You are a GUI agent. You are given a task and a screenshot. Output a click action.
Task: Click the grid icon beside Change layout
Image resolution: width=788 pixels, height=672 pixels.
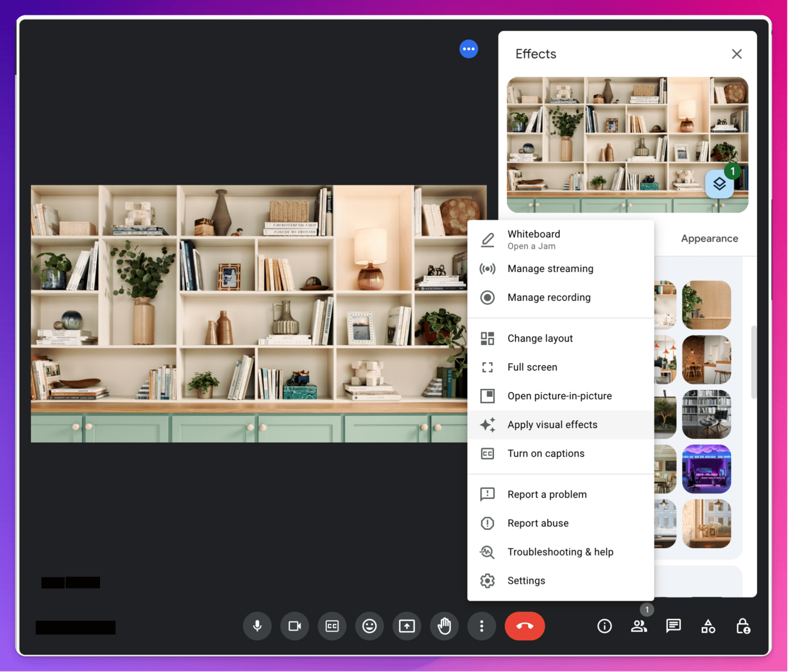[487, 338]
